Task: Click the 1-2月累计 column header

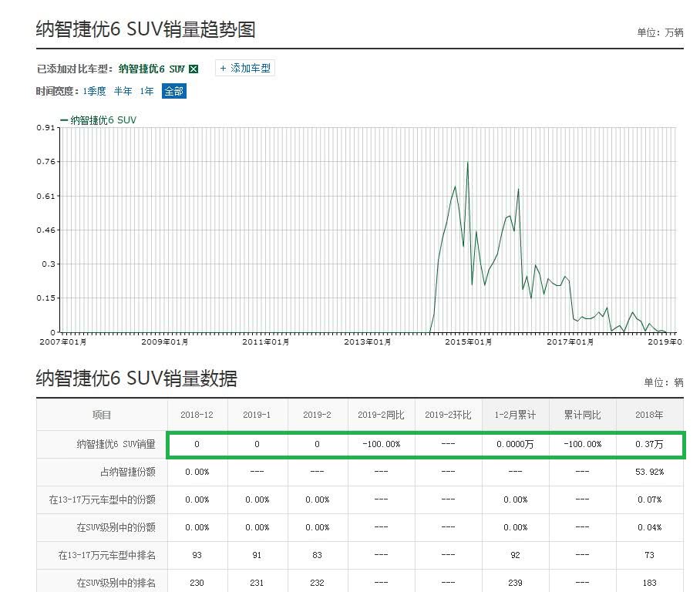Action: point(515,415)
